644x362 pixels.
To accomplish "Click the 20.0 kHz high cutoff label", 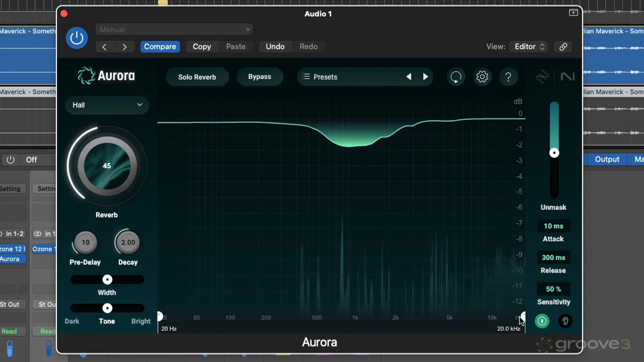I will [509, 329].
